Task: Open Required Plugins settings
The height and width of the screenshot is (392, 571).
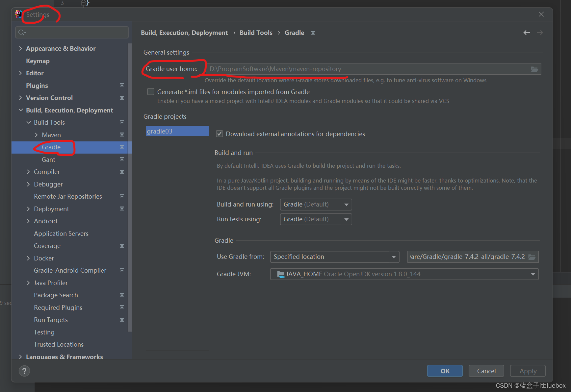Action: click(58, 307)
